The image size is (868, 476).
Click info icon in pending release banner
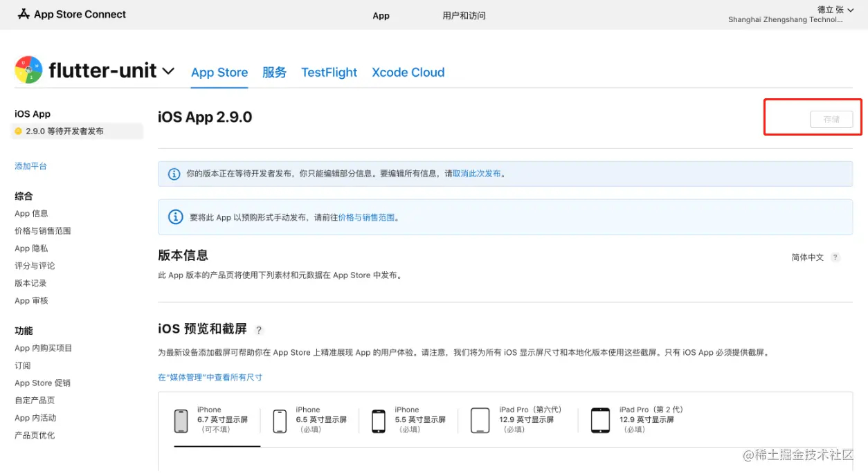click(174, 174)
